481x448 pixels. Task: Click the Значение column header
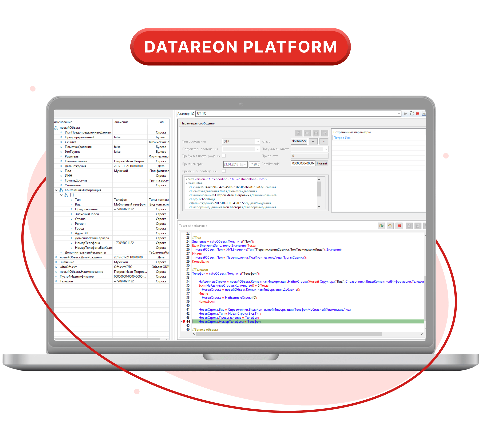(x=130, y=122)
